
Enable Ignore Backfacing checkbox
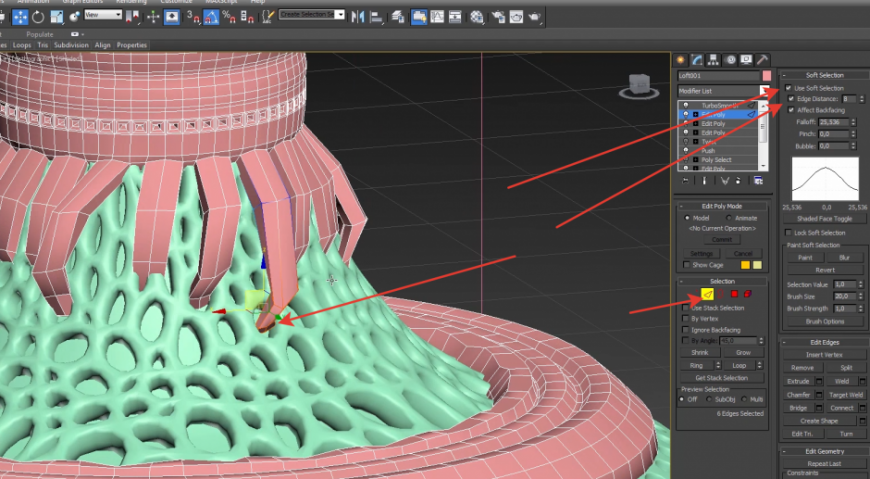click(x=686, y=330)
